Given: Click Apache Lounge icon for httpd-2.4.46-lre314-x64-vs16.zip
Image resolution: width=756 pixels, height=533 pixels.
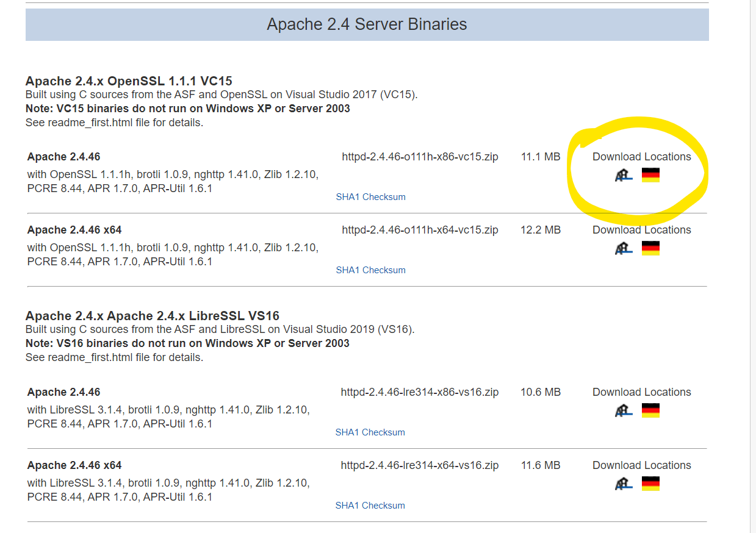Looking at the screenshot, I should (624, 484).
